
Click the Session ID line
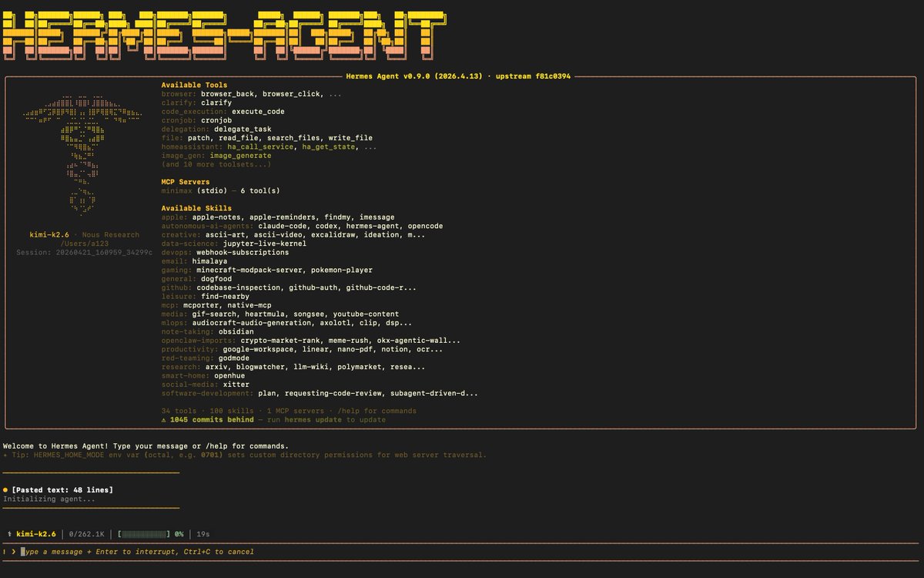[85, 252]
